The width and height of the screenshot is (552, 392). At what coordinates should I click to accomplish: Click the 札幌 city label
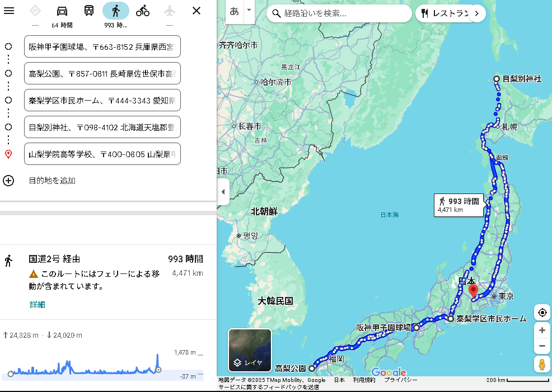point(509,127)
